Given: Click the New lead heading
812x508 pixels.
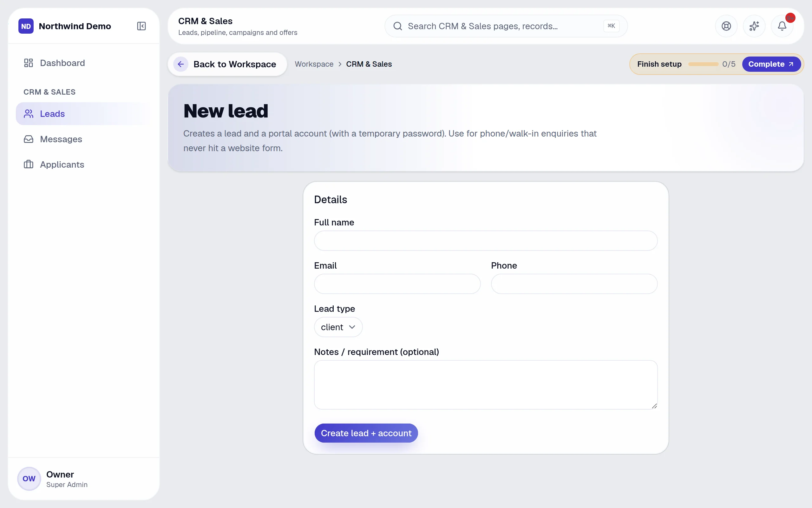Looking at the screenshot, I should tap(226, 111).
